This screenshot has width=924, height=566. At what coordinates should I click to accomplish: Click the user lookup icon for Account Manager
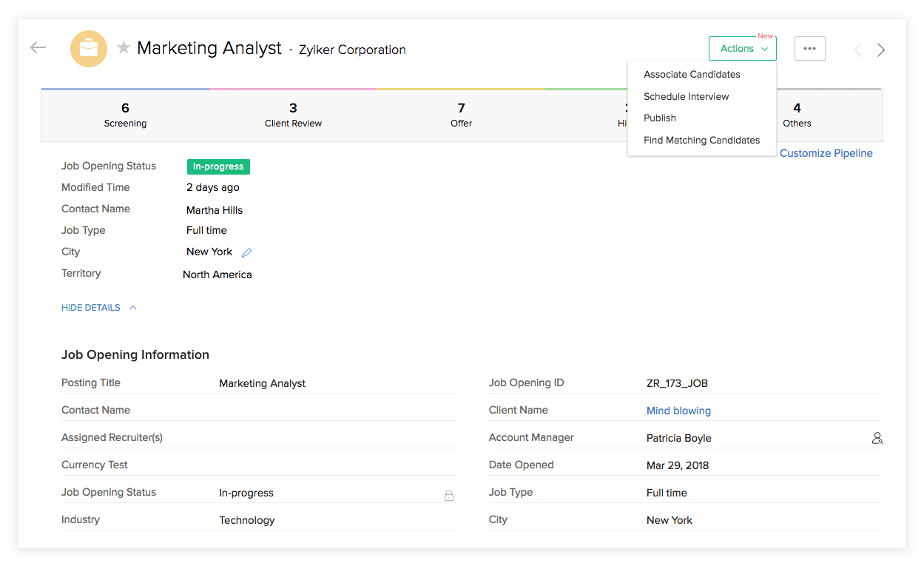pos(877,438)
